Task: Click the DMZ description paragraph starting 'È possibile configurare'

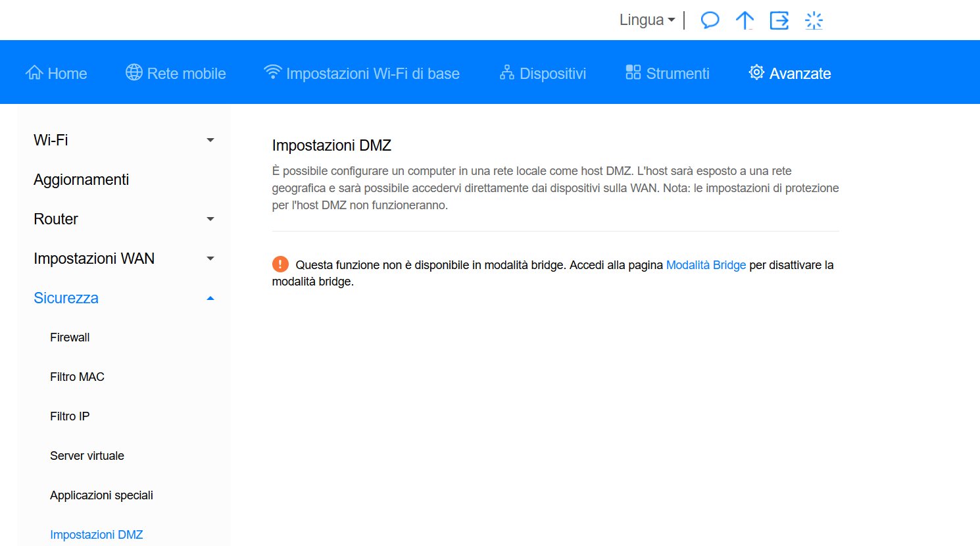Action: (555, 188)
